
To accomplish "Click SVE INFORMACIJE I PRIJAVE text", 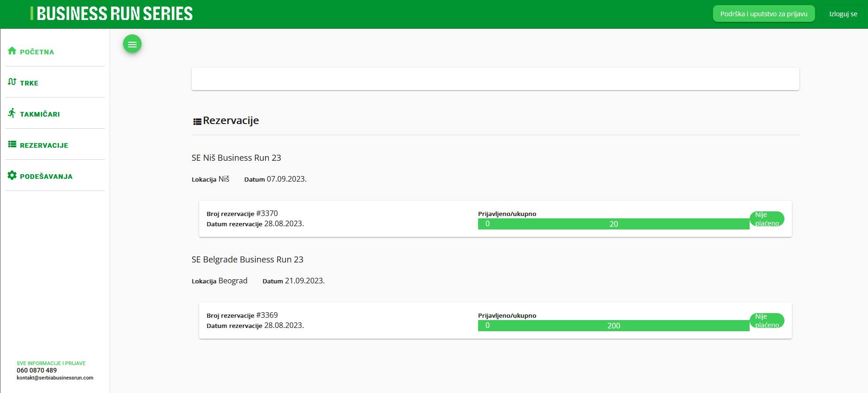I will click(51, 363).
